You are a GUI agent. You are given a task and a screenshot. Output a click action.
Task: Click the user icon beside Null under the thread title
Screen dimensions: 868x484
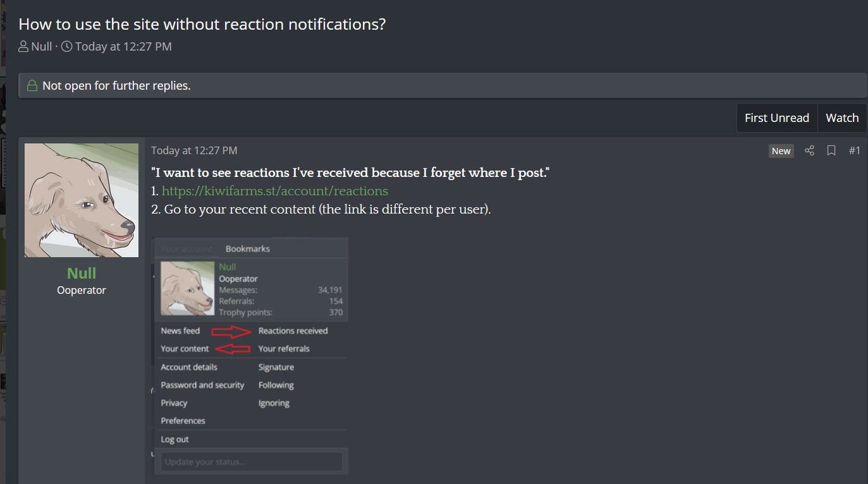click(23, 46)
